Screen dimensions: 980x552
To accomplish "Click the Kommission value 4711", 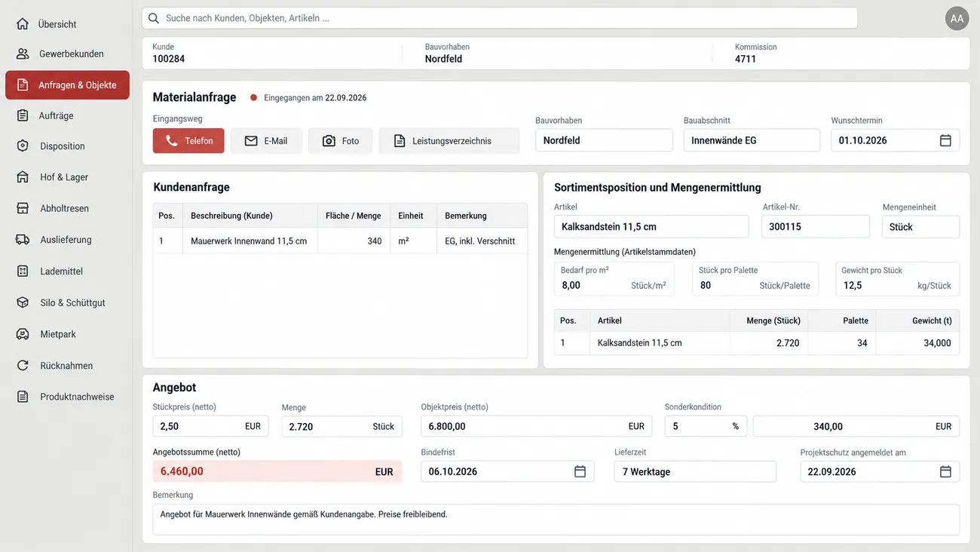I will [746, 59].
